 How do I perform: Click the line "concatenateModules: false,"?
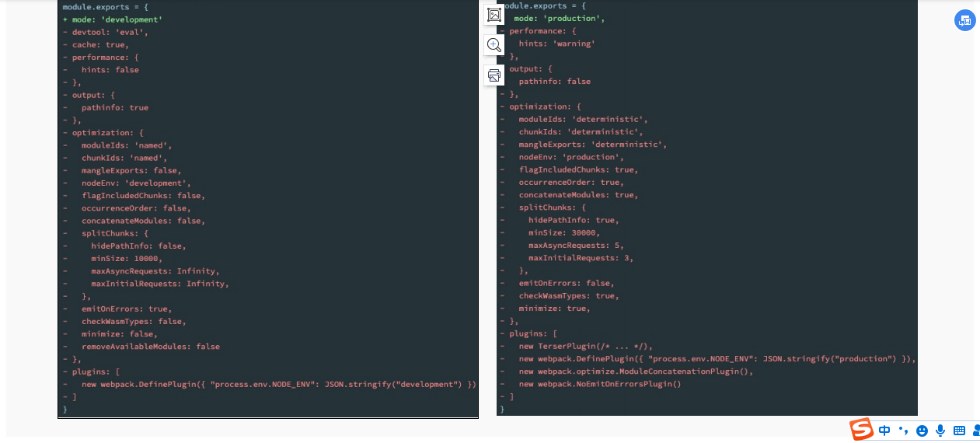tap(143, 221)
